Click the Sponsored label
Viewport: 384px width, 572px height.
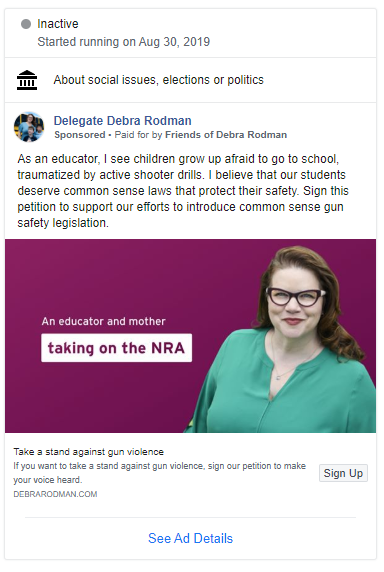(80, 135)
